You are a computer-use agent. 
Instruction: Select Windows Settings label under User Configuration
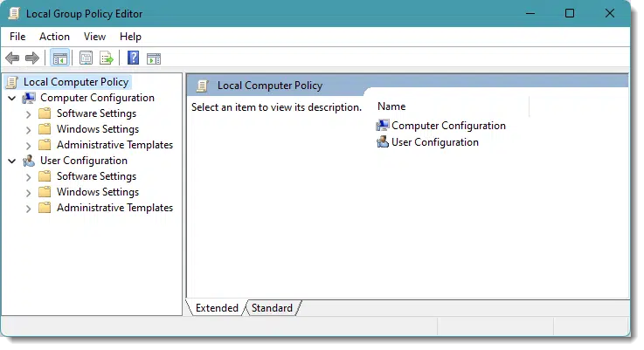98,192
